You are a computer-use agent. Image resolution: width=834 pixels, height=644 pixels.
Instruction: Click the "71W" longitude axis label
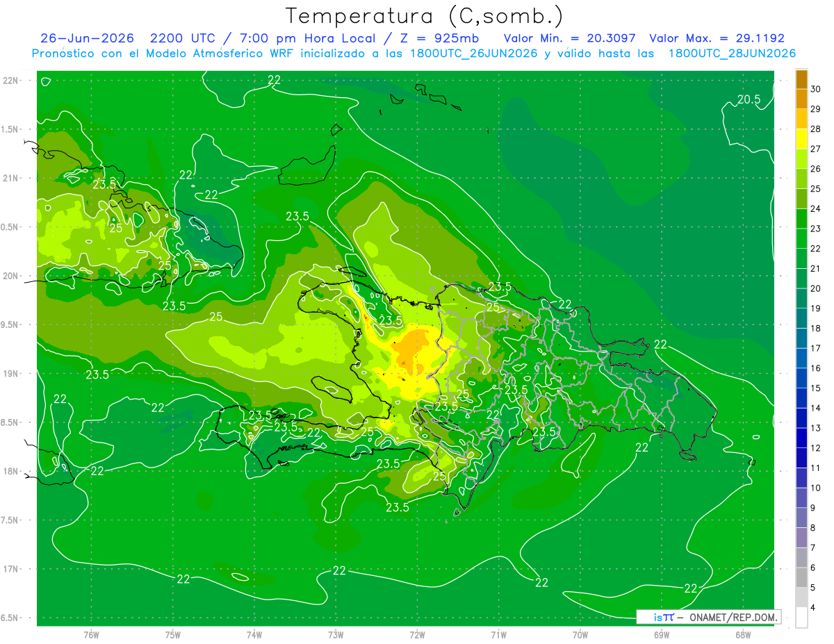click(498, 635)
